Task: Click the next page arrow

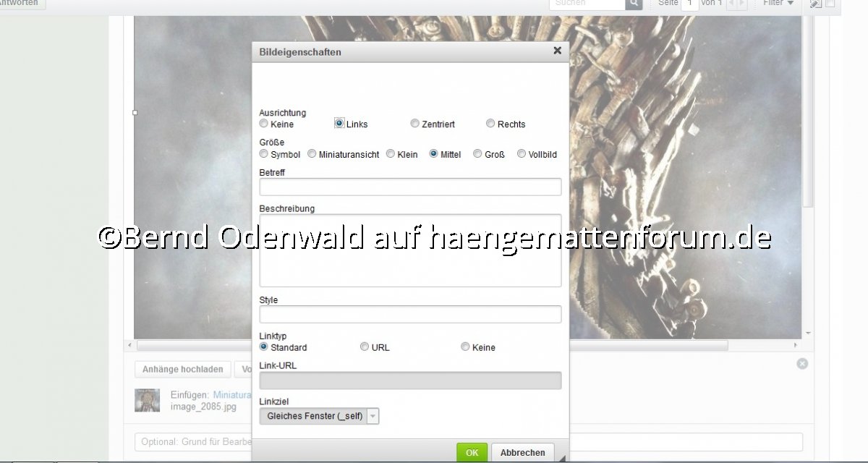Action: coord(741,4)
